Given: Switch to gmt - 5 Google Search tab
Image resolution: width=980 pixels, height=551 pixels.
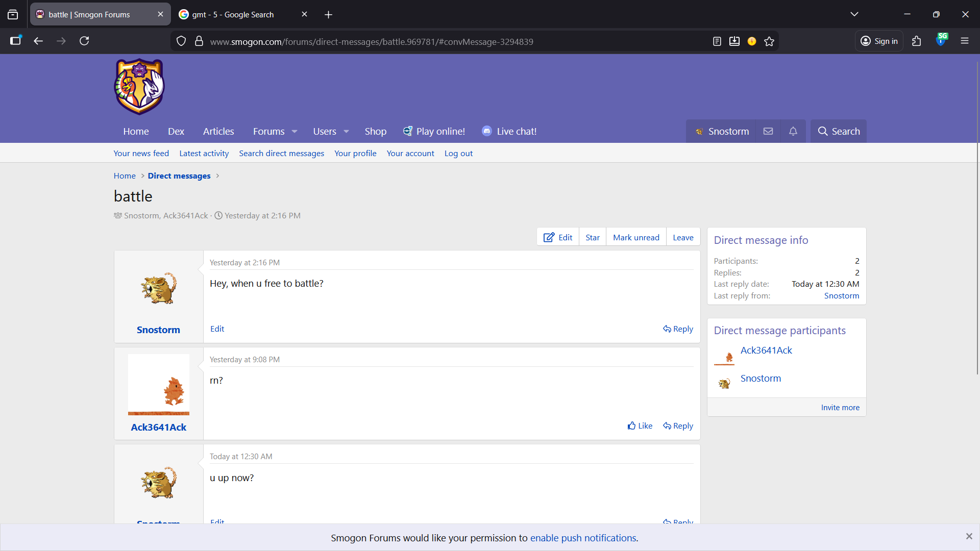Looking at the screenshot, I should click(x=233, y=14).
